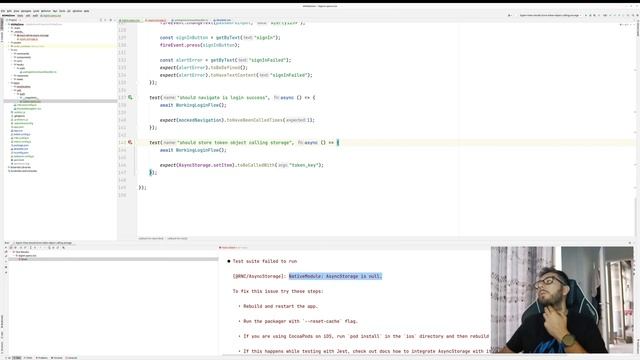Open the Project view dropdown in panel header
640x360 pixels.
pyautogui.click(x=14, y=20)
